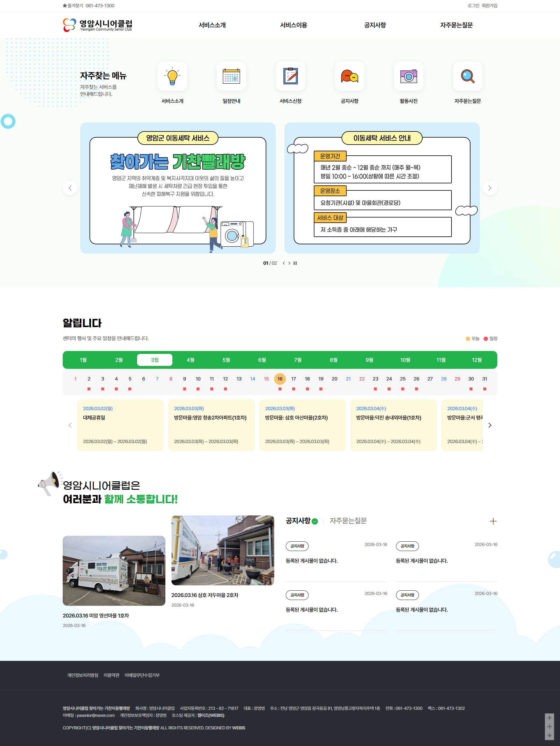The height and width of the screenshot is (746, 560).
Task: Open the 미암 영선마을 1호차 photo
Action: click(114, 571)
